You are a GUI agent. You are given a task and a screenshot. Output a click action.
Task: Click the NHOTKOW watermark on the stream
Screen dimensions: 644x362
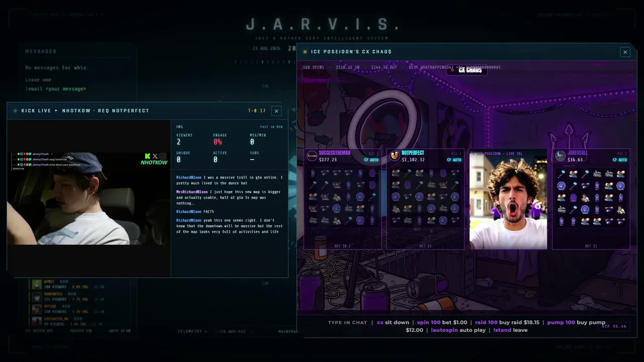154,163
